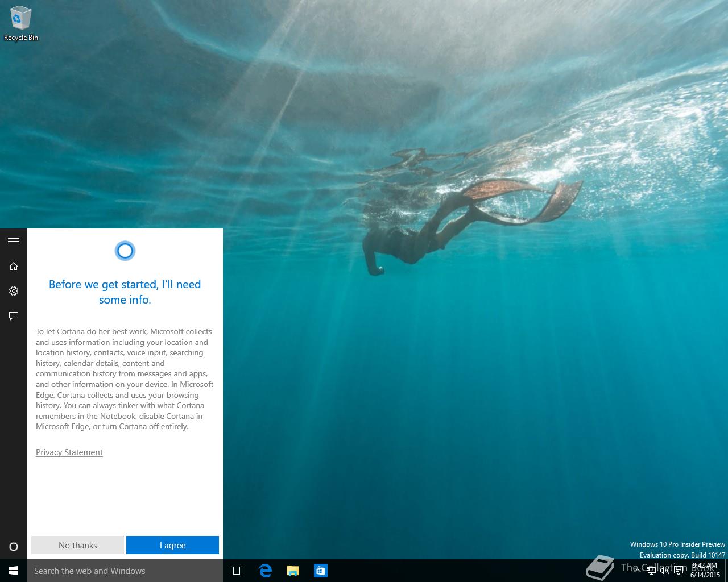Click the Search the web and Windows box
728x582 pixels.
(x=125, y=571)
